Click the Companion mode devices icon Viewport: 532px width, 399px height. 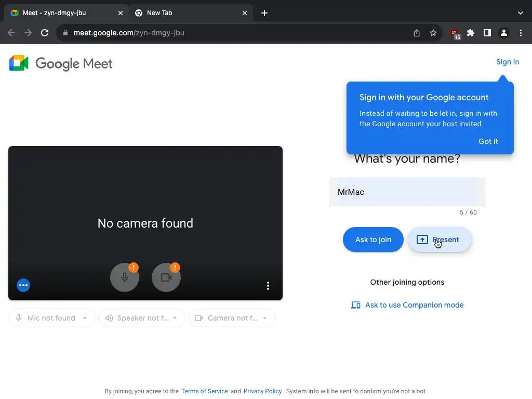(x=355, y=305)
